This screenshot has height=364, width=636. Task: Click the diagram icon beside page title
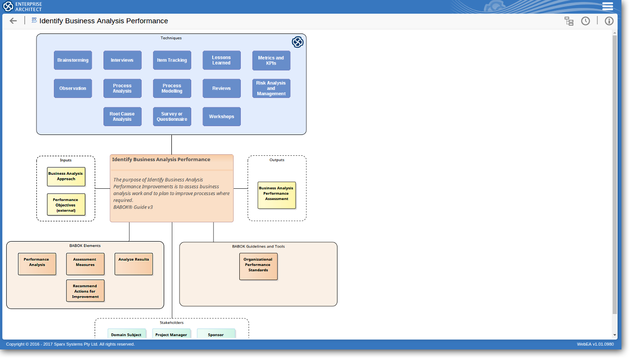click(34, 20)
